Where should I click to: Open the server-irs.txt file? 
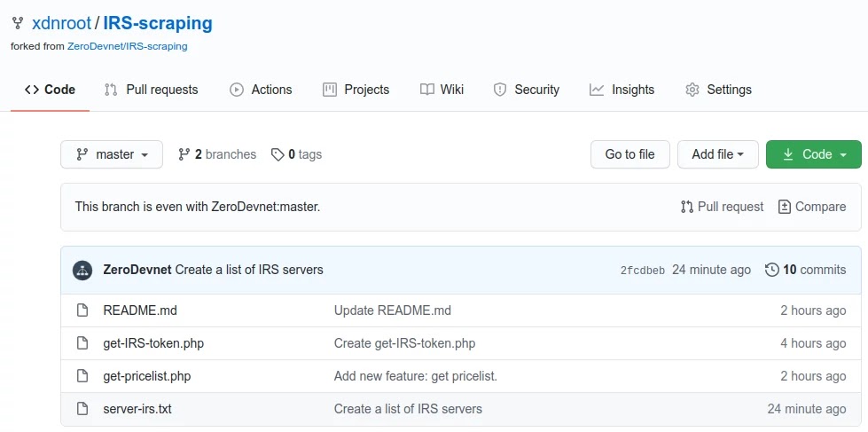(x=137, y=409)
